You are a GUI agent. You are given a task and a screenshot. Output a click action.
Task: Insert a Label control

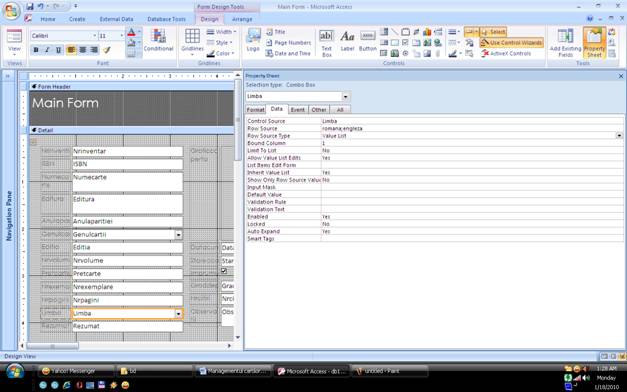pos(347,42)
